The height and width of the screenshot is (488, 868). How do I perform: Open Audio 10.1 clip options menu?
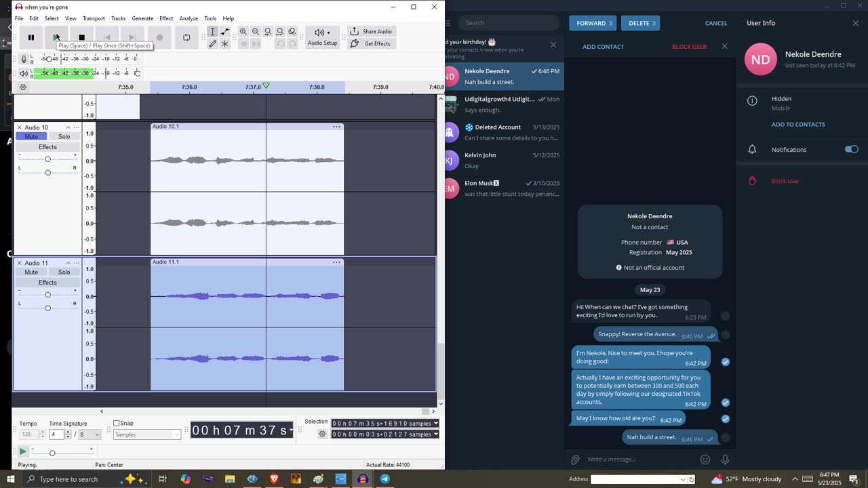tap(336, 127)
